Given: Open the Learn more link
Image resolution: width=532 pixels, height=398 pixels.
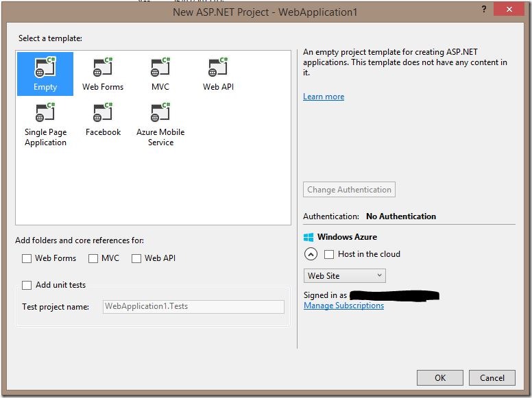Looking at the screenshot, I should coord(324,97).
